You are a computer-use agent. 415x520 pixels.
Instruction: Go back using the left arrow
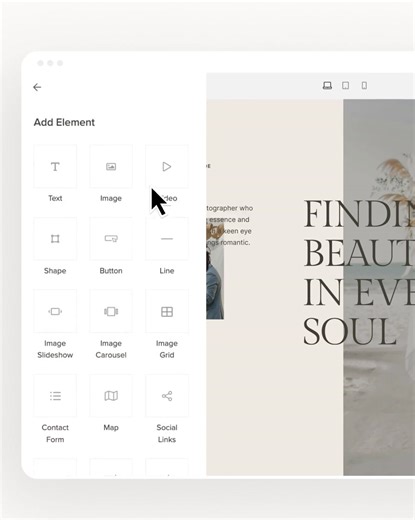point(37,87)
